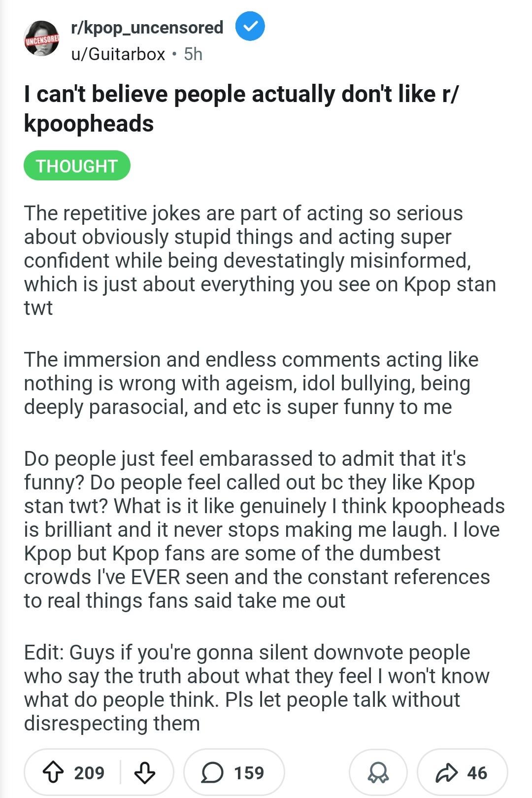Open the kpop_uncensored subreddit avatar
532x798 pixels.
(42, 38)
